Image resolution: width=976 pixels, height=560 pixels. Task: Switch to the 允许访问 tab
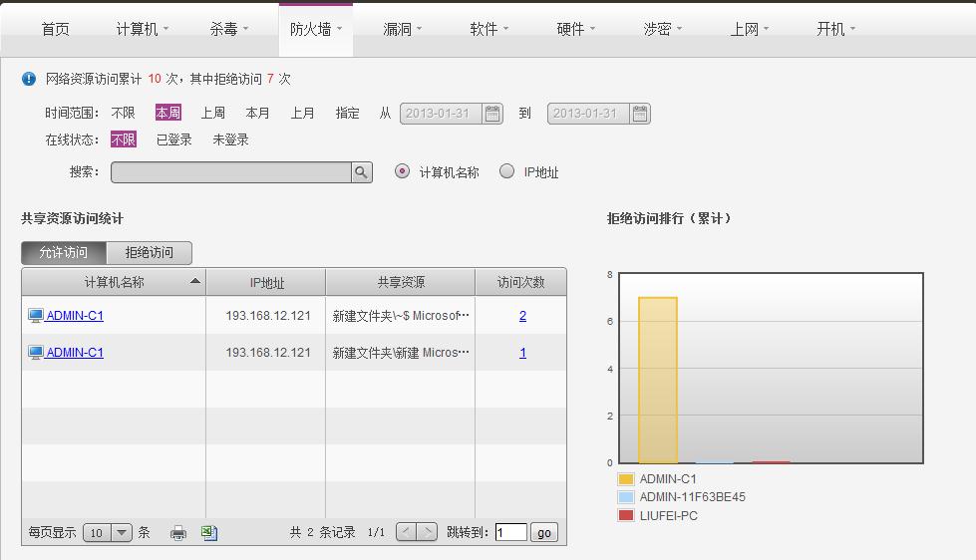tap(64, 253)
